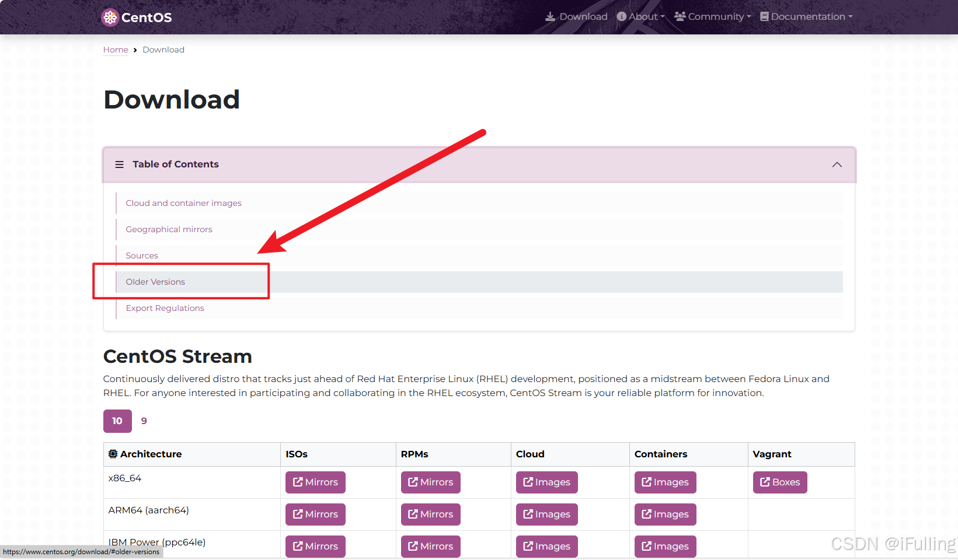Expand the About dropdown menu
Viewport: 958px width, 560px height.
pos(641,17)
